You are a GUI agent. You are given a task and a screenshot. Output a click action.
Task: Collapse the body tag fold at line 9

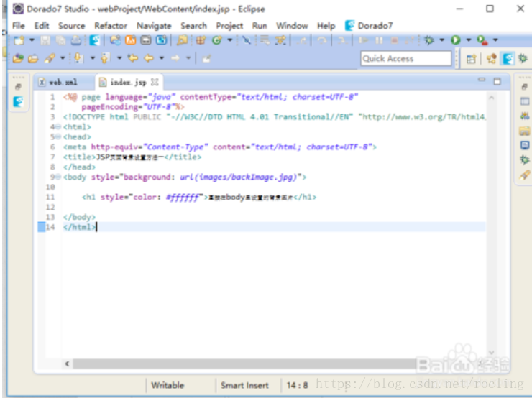pyautogui.click(x=58, y=177)
